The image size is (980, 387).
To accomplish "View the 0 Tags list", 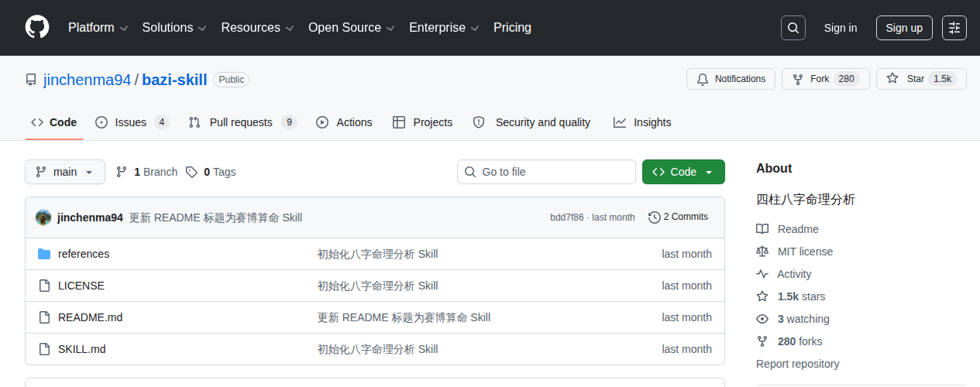I will (x=210, y=172).
